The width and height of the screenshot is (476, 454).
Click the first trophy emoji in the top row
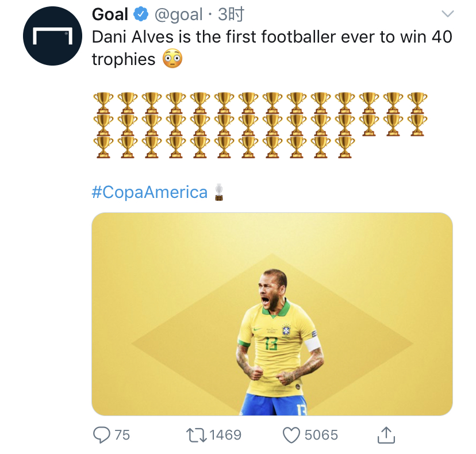click(x=103, y=102)
